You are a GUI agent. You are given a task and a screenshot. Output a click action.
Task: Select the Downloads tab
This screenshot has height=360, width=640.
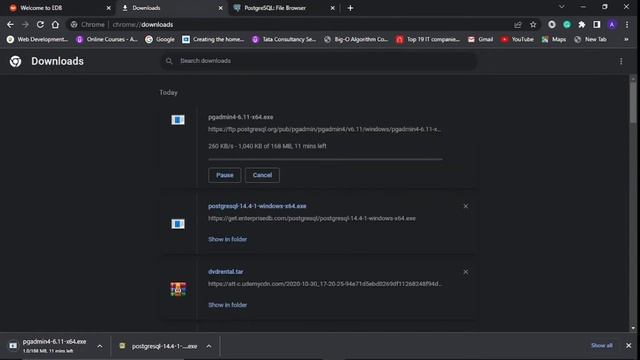[x=171, y=8]
